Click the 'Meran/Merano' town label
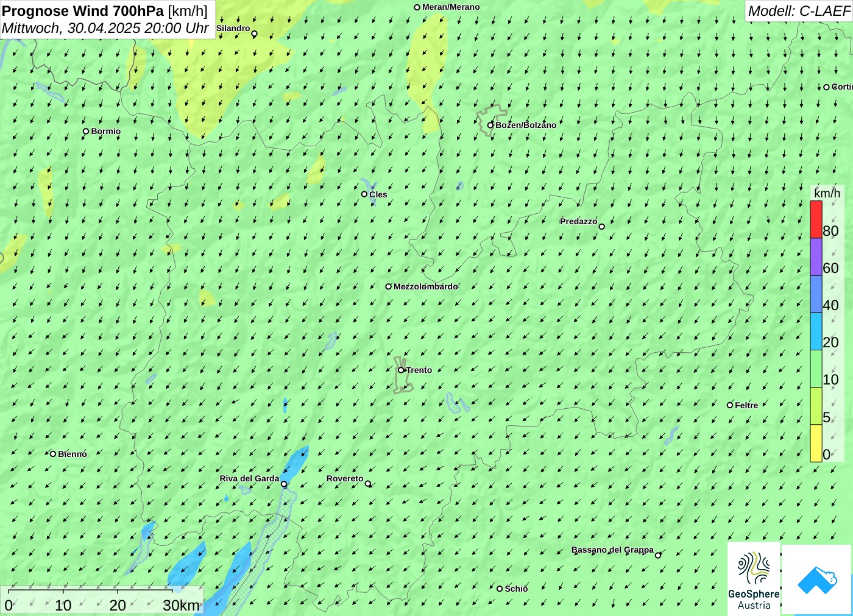The image size is (853, 616). [451, 7]
